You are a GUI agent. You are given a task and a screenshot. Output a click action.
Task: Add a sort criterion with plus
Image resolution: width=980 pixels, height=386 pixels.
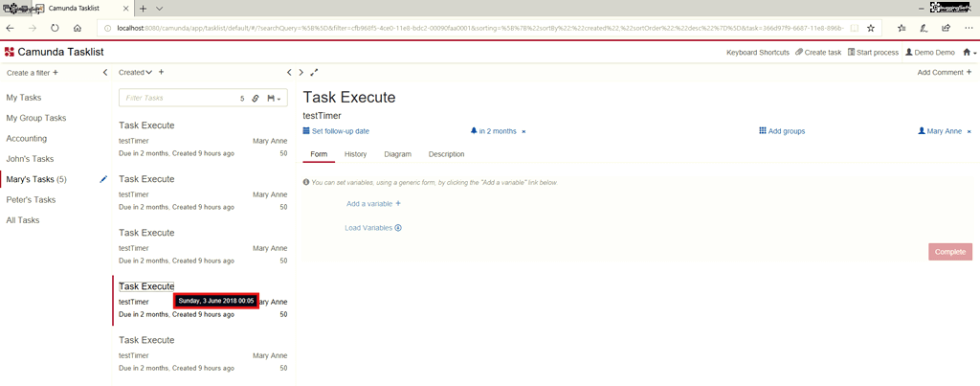(161, 73)
